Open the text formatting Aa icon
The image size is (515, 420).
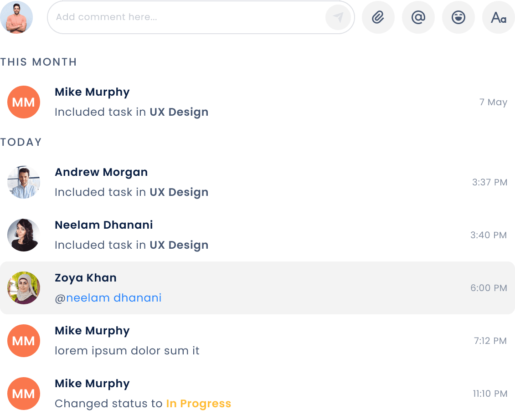click(x=498, y=17)
